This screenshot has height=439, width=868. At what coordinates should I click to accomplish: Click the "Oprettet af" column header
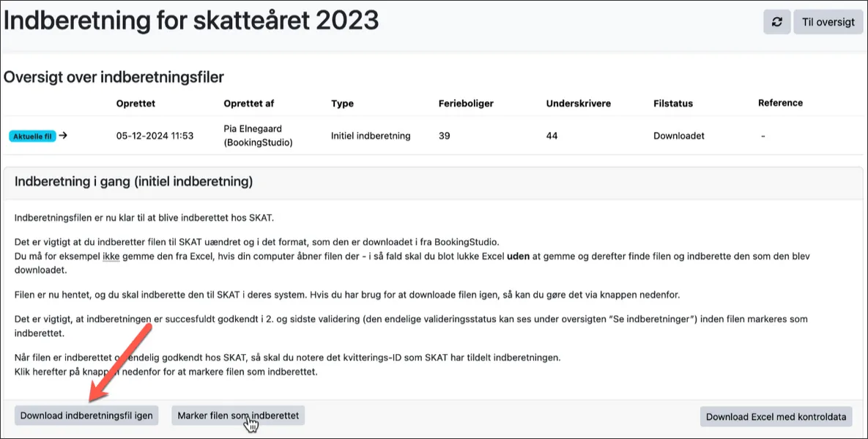tap(248, 103)
